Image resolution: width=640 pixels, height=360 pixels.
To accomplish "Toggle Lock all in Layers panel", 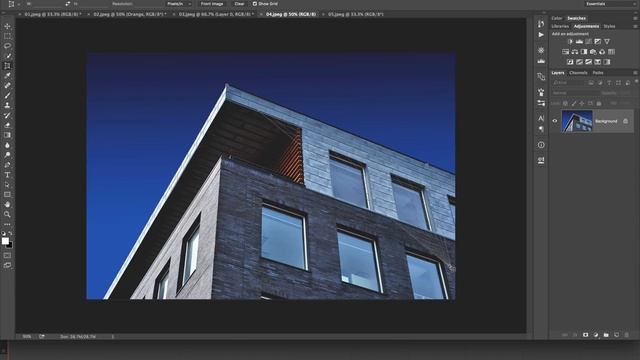I will (599, 104).
